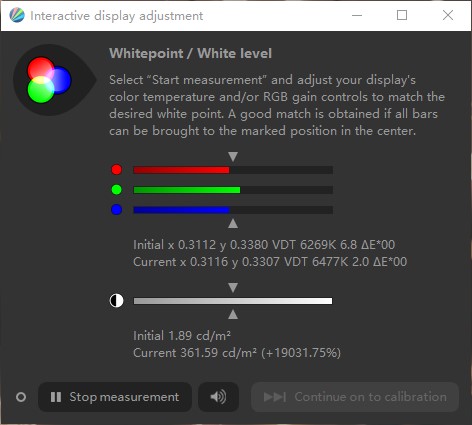Click the RGB circles whitepoint logo
The height and width of the screenshot is (425, 472).
(49, 80)
